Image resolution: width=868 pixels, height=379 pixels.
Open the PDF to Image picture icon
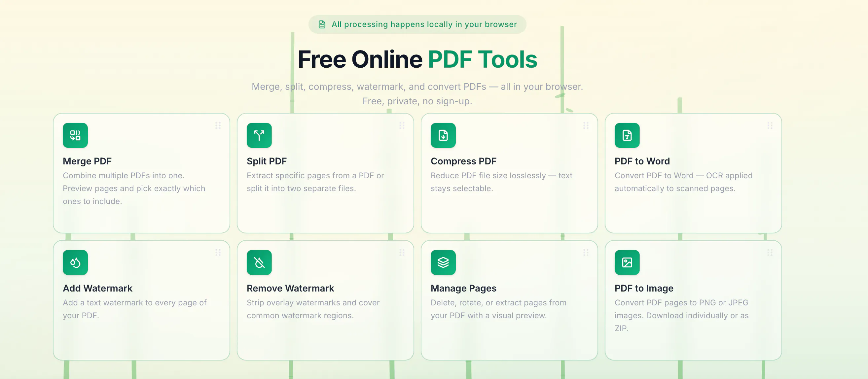click(627, 262)
